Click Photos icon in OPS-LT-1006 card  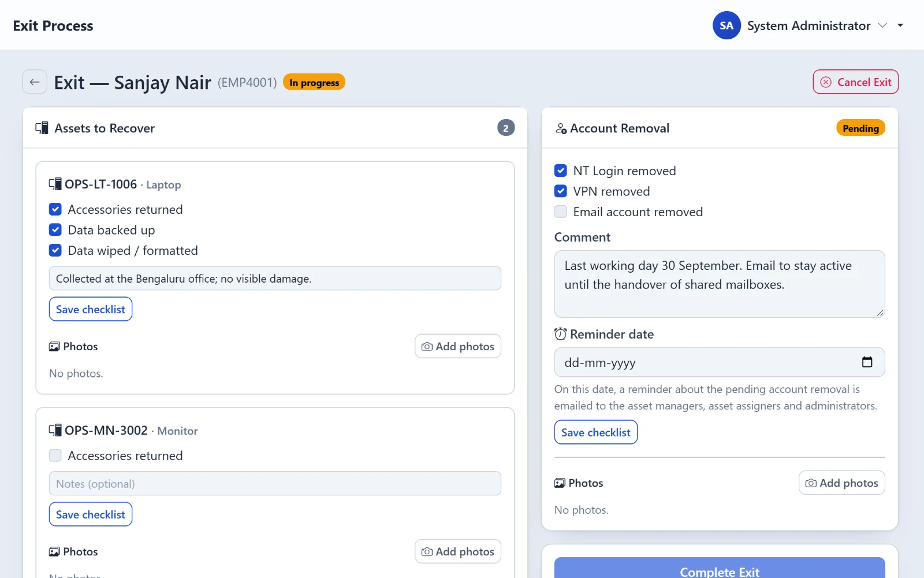pos(54,347)
